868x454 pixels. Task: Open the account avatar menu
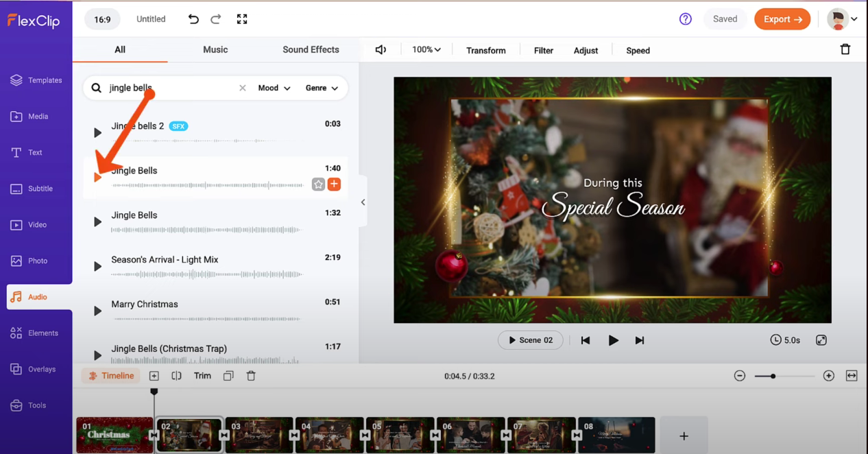click(x=842, y=19)
